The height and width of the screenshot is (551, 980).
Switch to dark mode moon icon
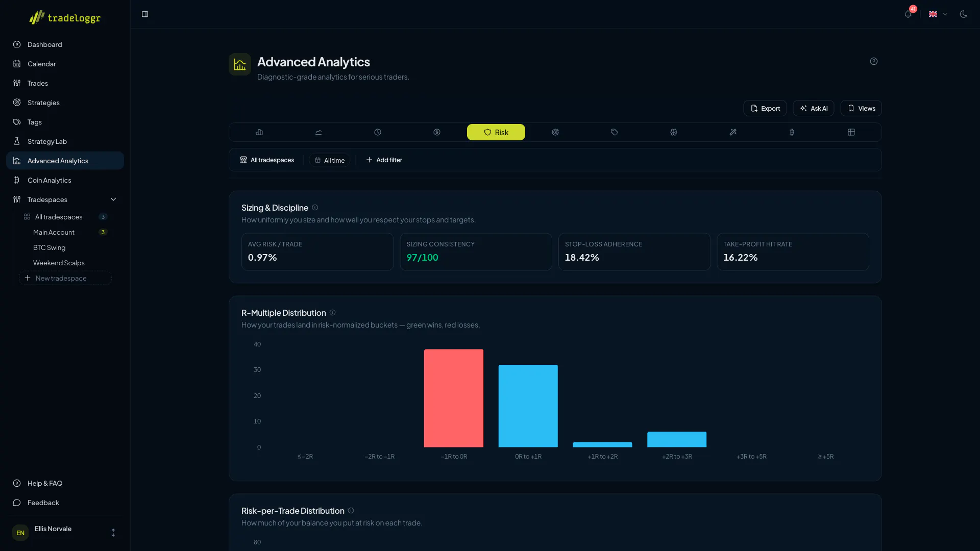click(x=963, y=14)
